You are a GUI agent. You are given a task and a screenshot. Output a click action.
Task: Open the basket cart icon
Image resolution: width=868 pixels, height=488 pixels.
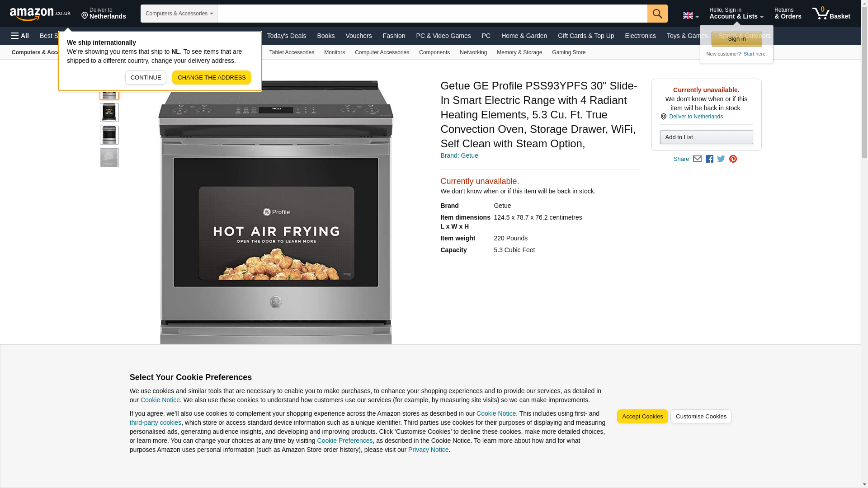(x=831, y=14)
